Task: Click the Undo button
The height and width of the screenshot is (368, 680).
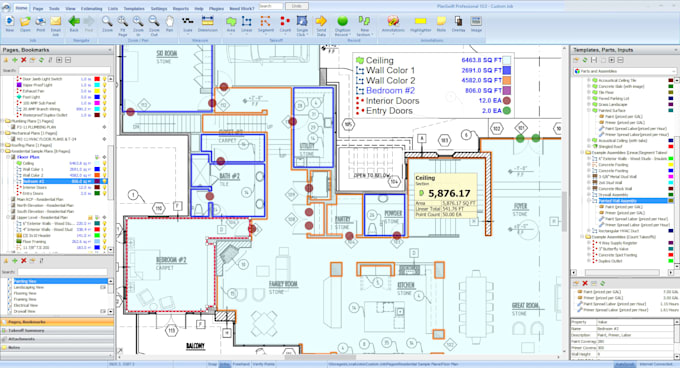Action: point(297,6)
